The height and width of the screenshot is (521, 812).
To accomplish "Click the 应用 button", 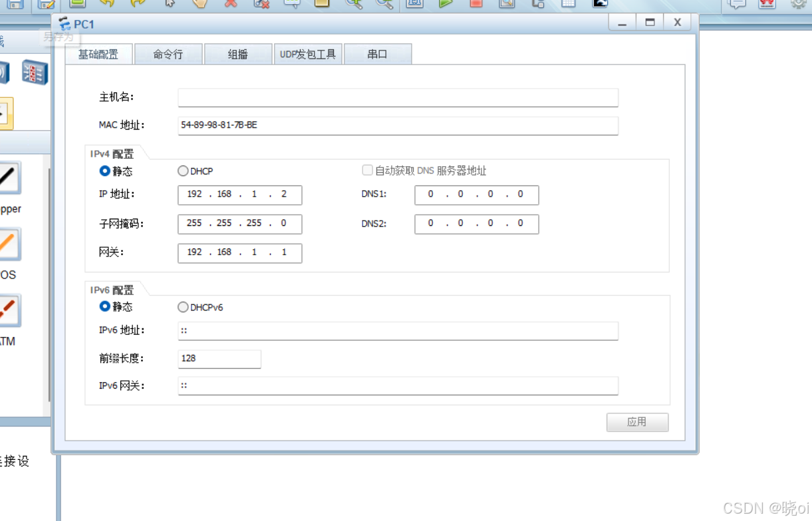I will pyautogui.click(x=637, y=422).
